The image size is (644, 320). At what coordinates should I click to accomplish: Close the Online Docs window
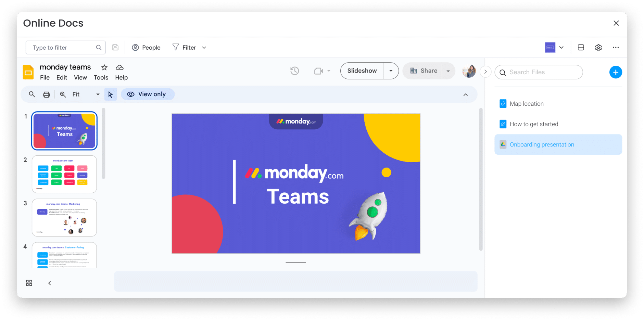616,23
